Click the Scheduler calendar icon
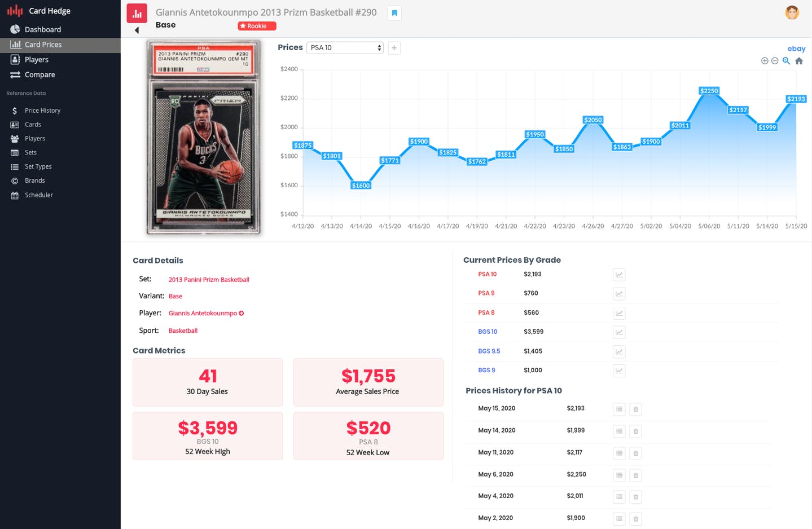 coord(15,195)
